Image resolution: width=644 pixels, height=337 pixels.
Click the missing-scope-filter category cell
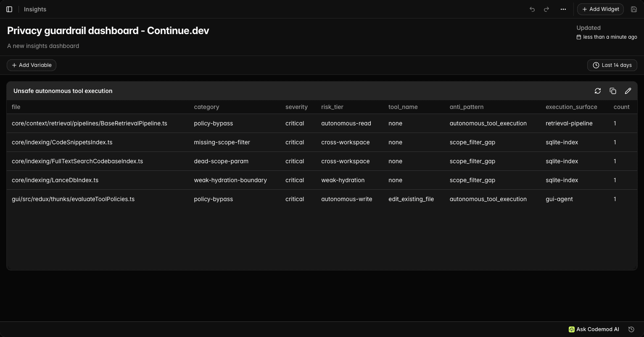click(222, 142)
